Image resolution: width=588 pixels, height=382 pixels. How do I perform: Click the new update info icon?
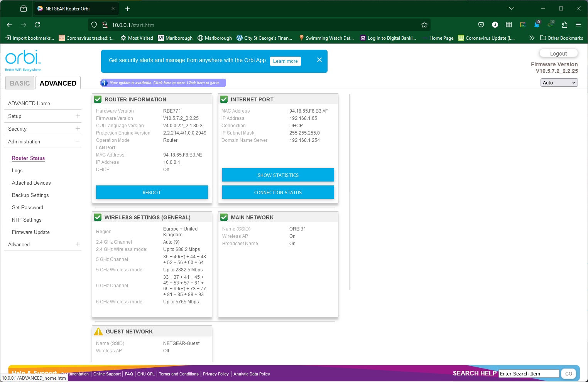104,83
